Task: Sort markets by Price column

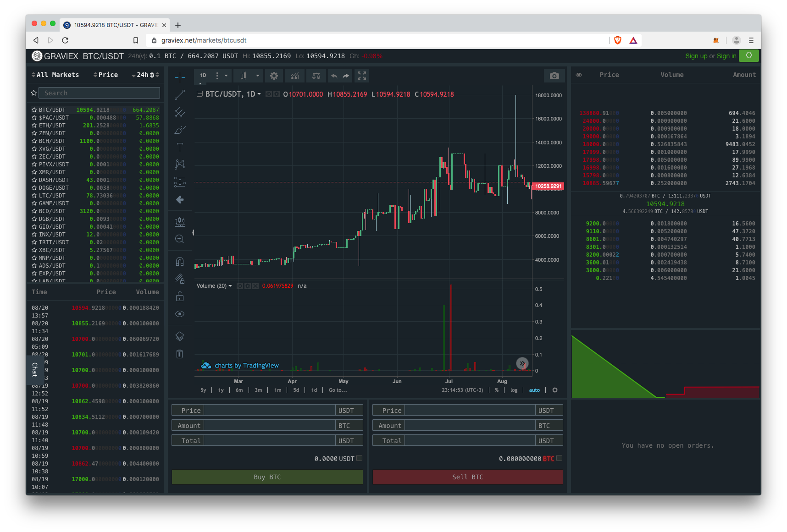Action: [x=105, y=75]
